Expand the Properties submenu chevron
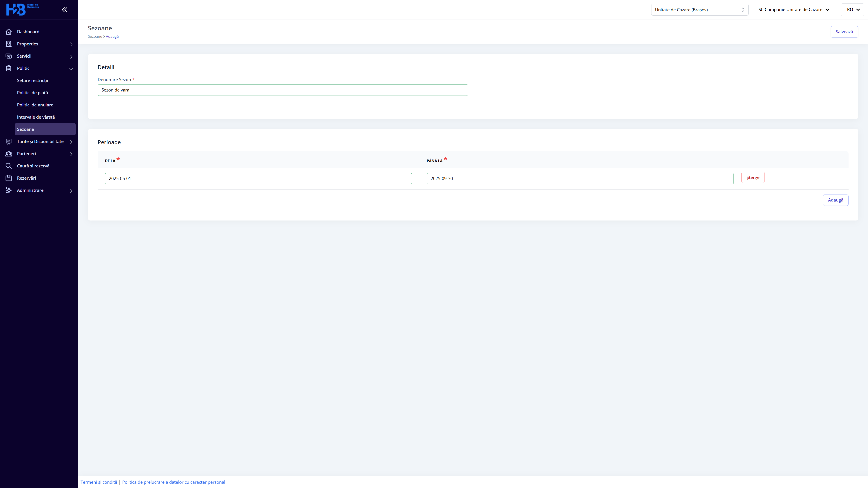868x488 pixels. coord(71,44)
